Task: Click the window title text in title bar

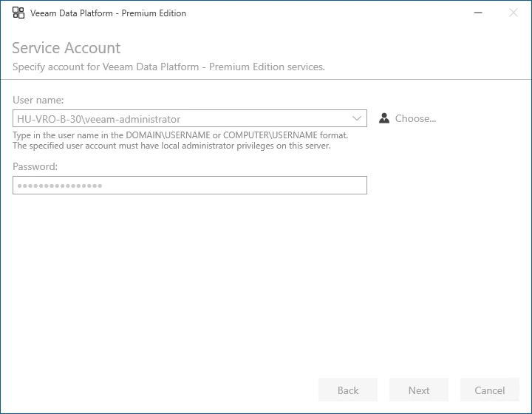Action: 108,13
